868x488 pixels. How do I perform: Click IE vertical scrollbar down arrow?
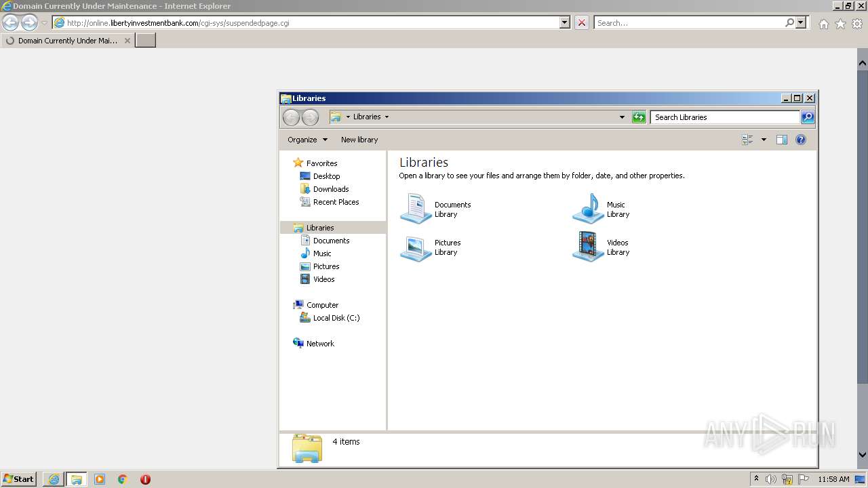(x=863, y=455)
